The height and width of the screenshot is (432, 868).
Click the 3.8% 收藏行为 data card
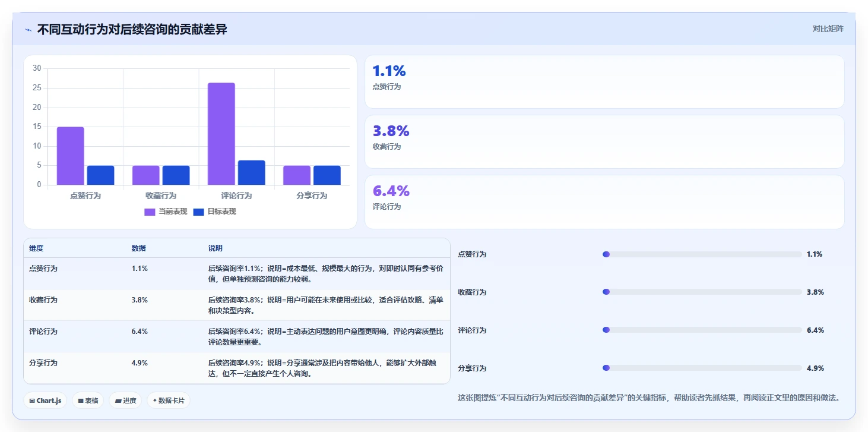tap(604, 142)
